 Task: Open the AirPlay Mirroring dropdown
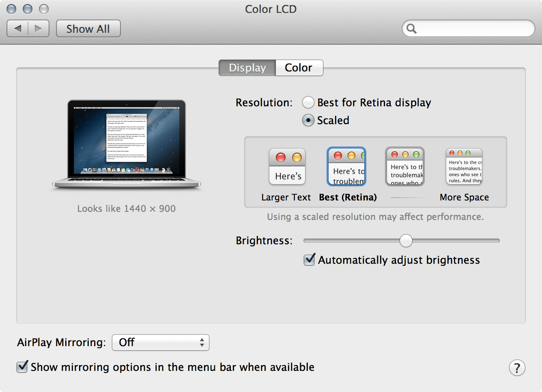(x=161, y=342)
